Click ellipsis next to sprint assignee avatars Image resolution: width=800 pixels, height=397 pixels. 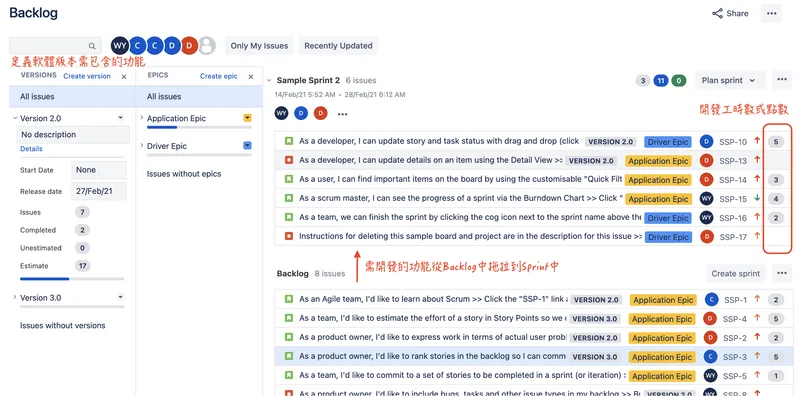point(342,114)
